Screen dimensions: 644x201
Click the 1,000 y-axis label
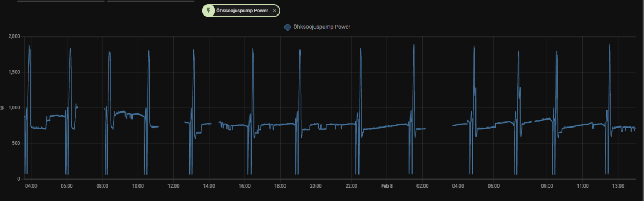click(14, 108)
